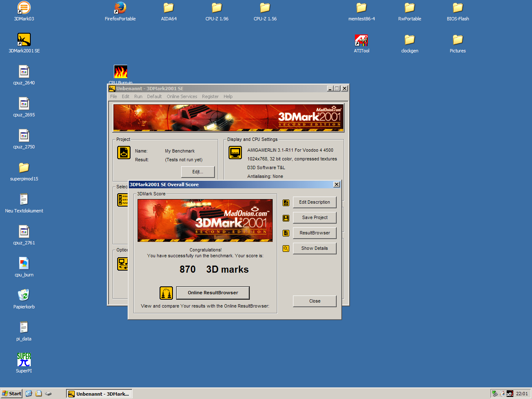Click the Edit Description notepad icon
Image resolution: width=532 pixels, height=399 pixels.
(x=286, y=203)
